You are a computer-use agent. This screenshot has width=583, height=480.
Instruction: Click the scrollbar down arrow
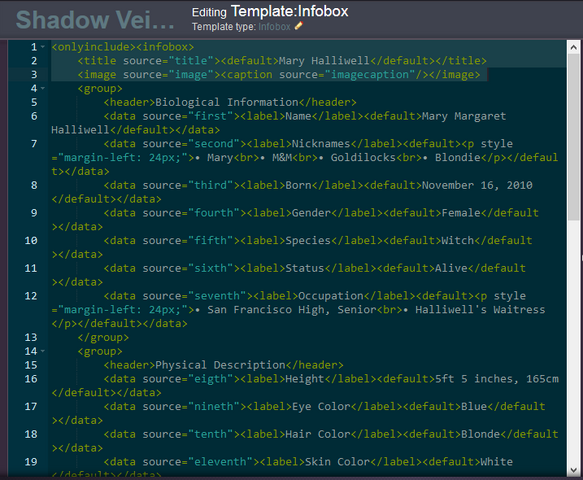point(573,470)
